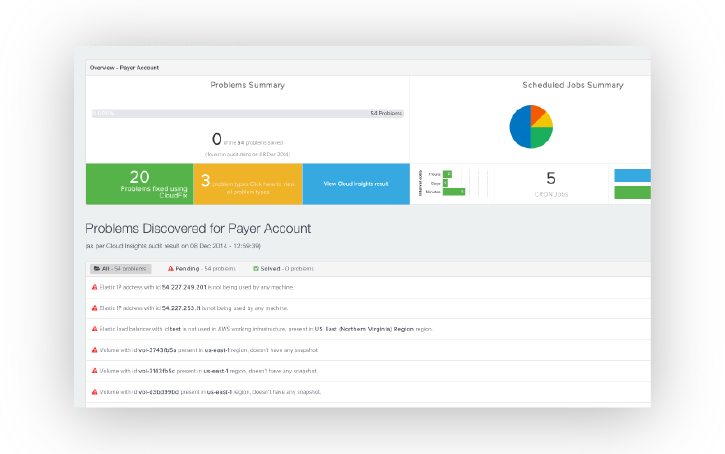Screen dimensions: 725x454
Task: Click the 5 CRON Jobs counter
Action: point(550,183)
